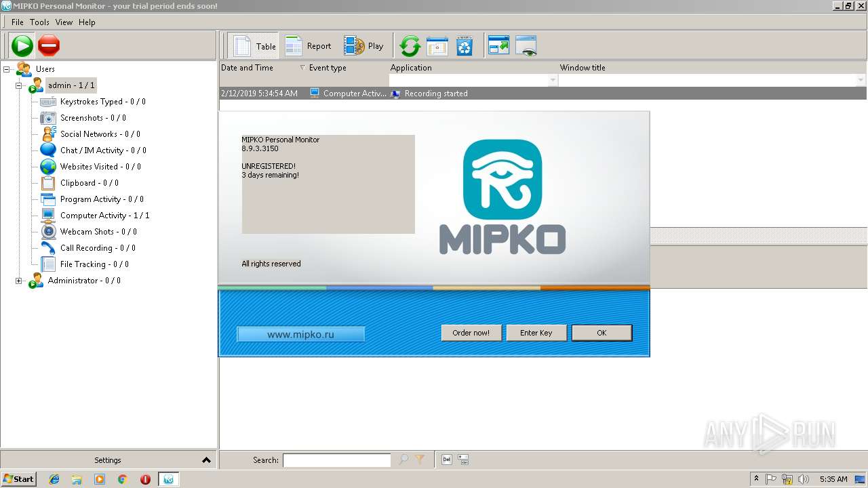Click the MIPKO taskbar button
The height and width of the screenshot is (488, 868).
tap(168, 479)
